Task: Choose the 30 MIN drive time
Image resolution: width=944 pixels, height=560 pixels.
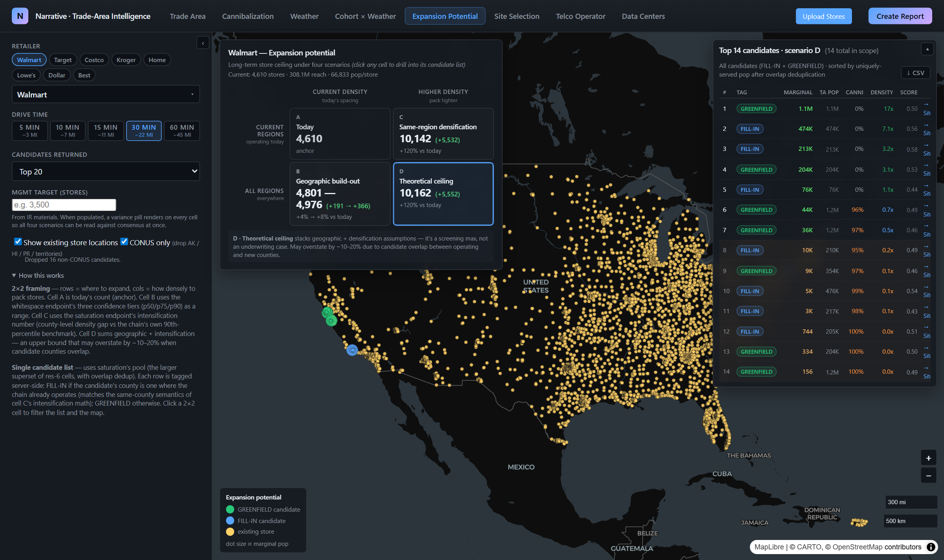Action: pos(144,131)
